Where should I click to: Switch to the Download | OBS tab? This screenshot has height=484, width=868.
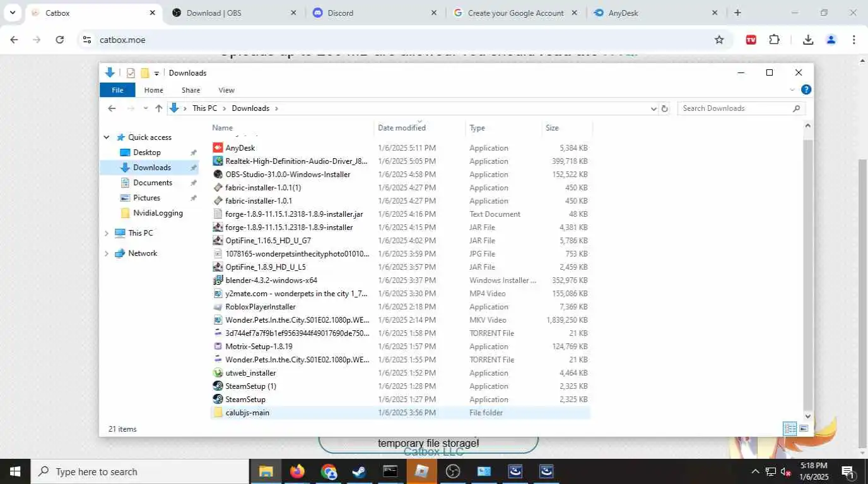point(234,13)
